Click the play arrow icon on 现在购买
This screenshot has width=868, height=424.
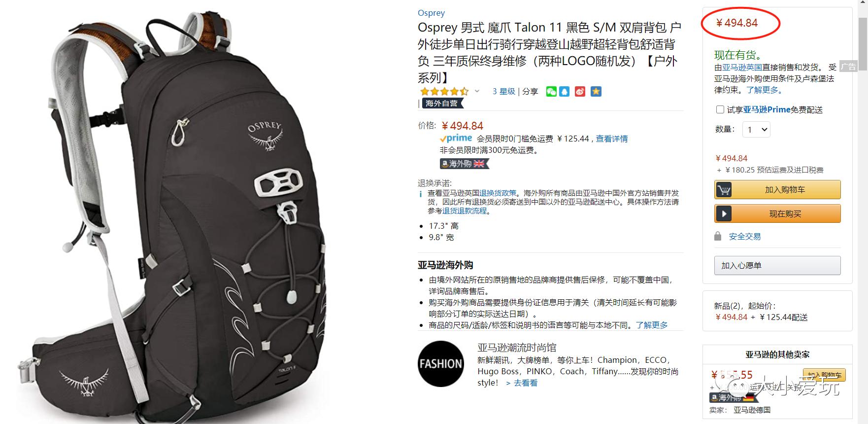(x=724, y=214)
